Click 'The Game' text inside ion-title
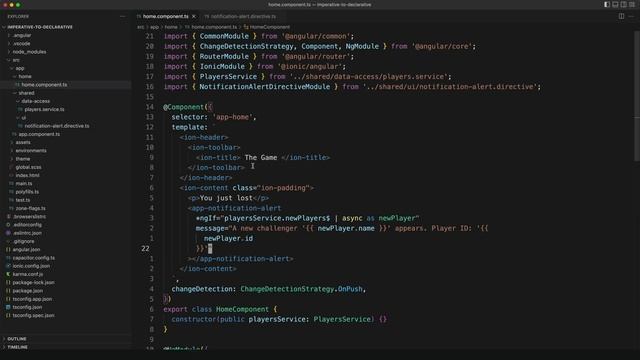640x360 pixels. pyautogui.click(x=261, y=158)
